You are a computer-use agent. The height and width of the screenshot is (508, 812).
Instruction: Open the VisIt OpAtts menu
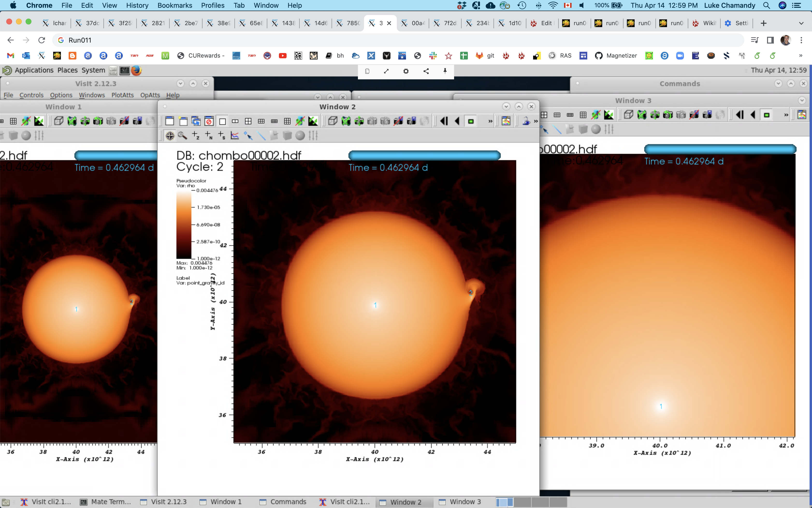click(x=150, y=95)
